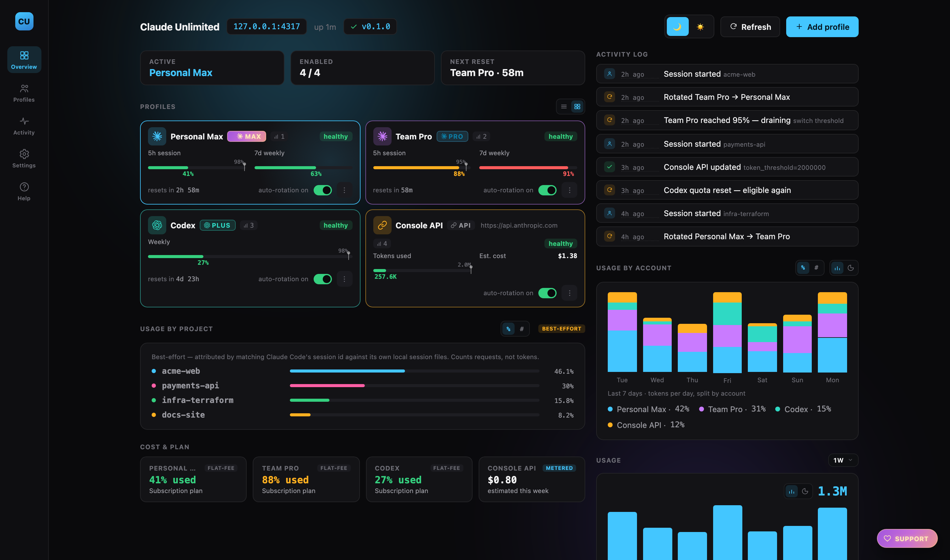The image size is (950, 560).
Task: Click the Team Pro asterisk icon
Action: pos(382,136)
